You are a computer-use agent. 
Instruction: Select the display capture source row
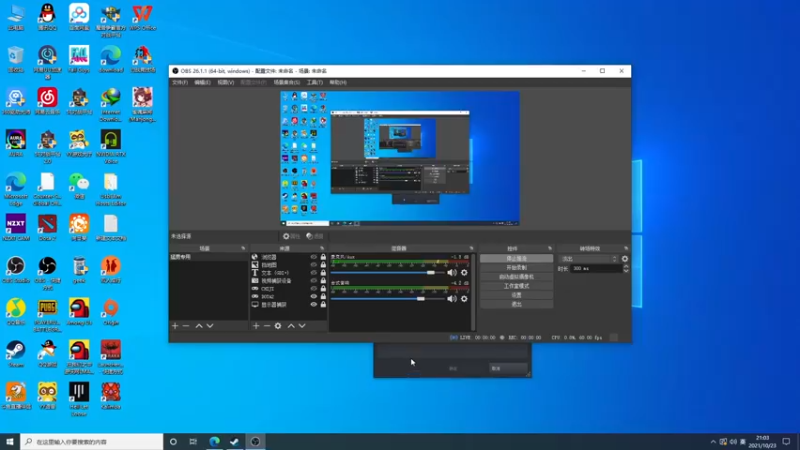pyautogui.click(x=288, y=305)
